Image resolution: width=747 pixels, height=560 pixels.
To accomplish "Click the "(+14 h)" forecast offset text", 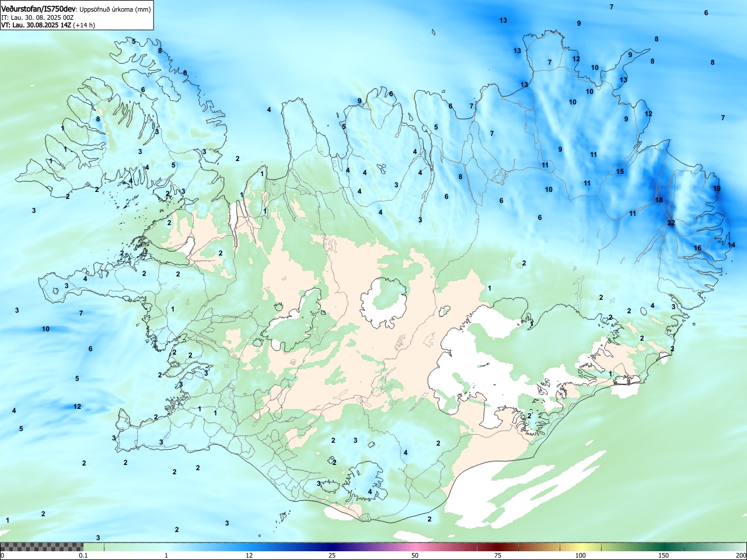I will (84, 25).
